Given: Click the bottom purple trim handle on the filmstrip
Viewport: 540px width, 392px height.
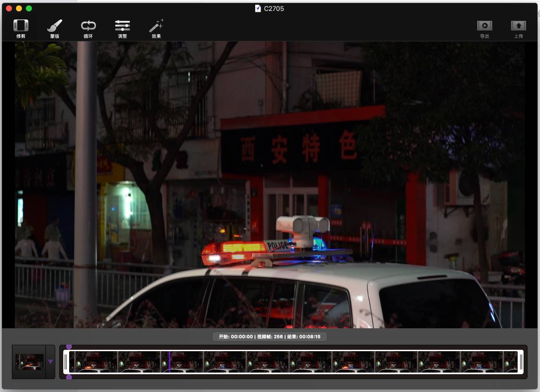Looking at the screenshot, I should 69,377.
